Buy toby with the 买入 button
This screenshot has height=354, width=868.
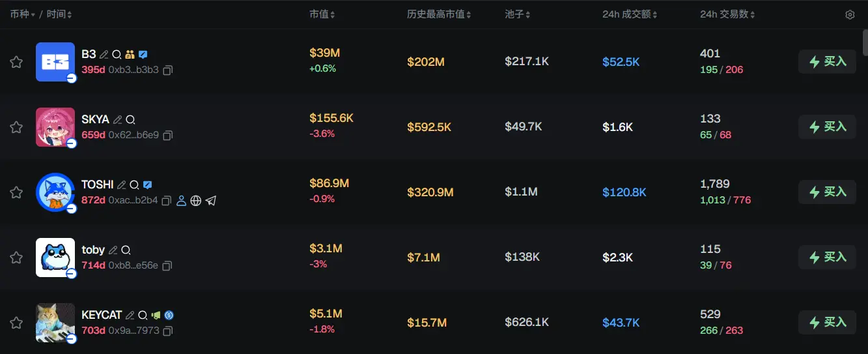pyautogui.click(x=827, y=257)
